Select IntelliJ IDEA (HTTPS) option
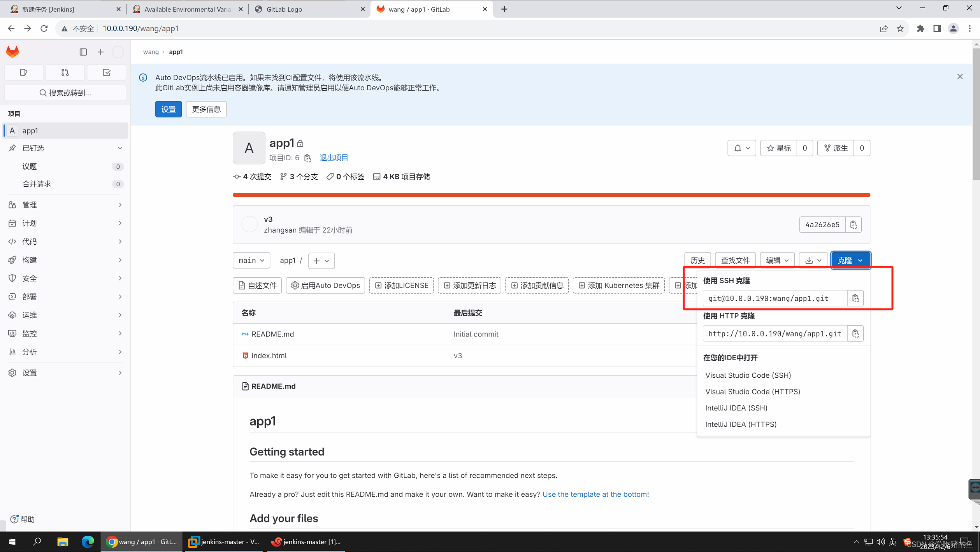 (741, 424)
